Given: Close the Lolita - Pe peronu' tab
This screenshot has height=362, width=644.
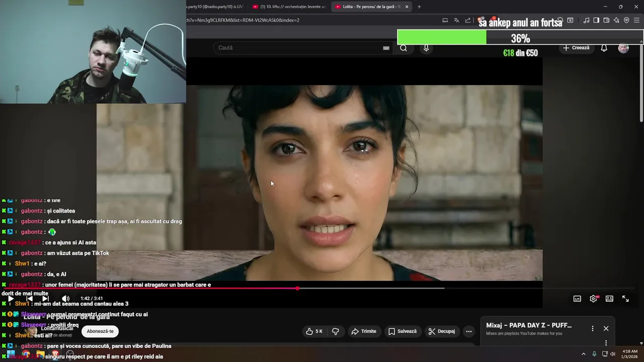Looking at the screenshot, I should point(407,7).
